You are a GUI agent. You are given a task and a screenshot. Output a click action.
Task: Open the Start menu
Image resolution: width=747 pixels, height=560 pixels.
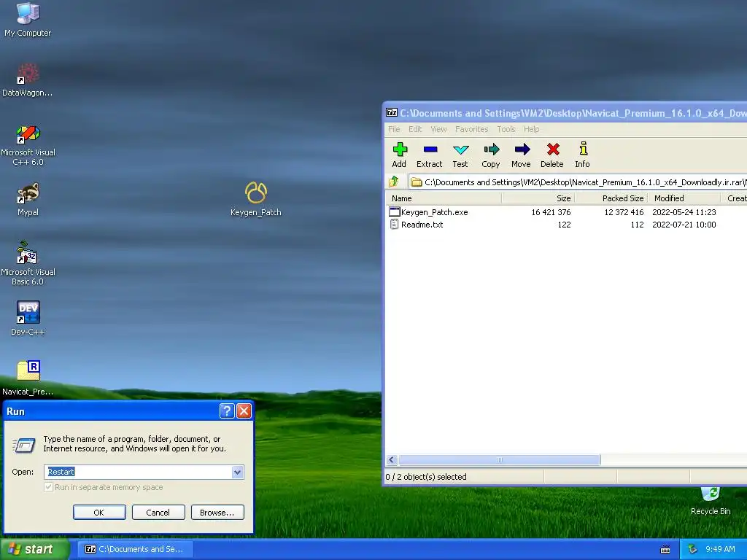click(34, 549)
